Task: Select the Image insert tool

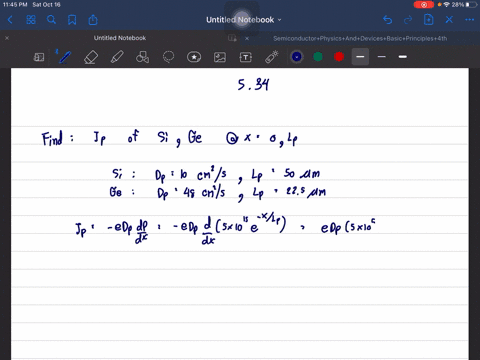Action: coord(220,57)
